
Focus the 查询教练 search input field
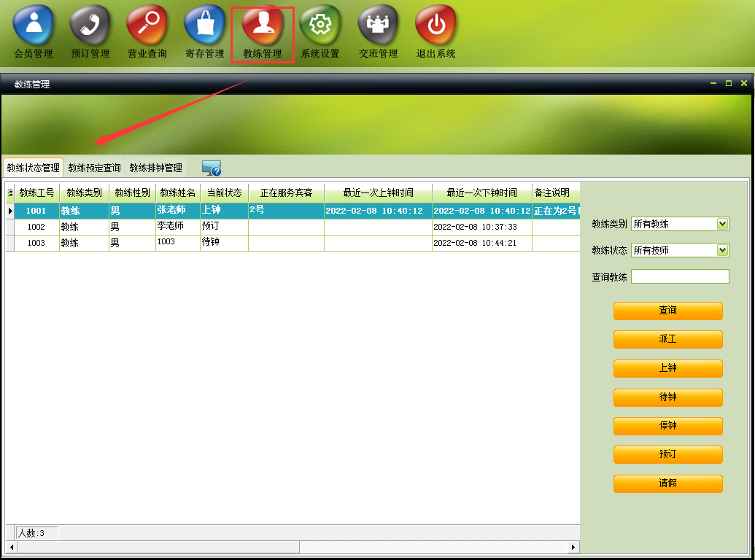coord(680,276)
